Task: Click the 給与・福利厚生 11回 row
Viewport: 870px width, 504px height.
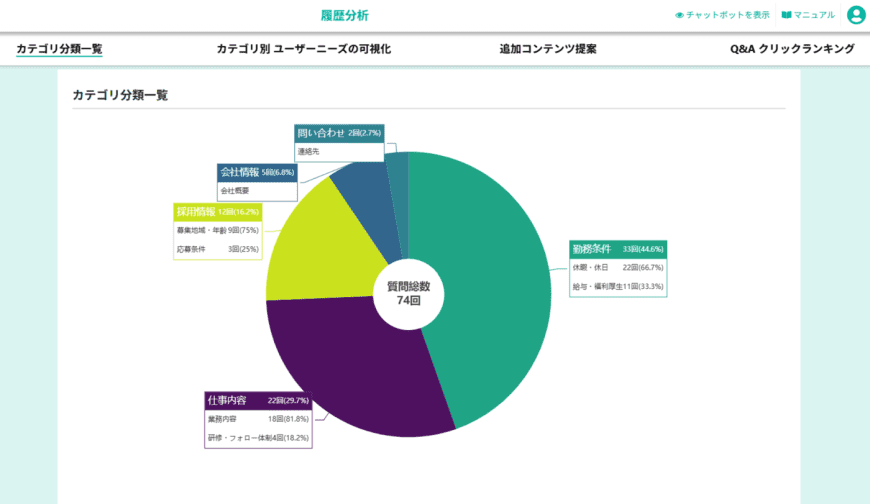Action: tap(618, 286)
